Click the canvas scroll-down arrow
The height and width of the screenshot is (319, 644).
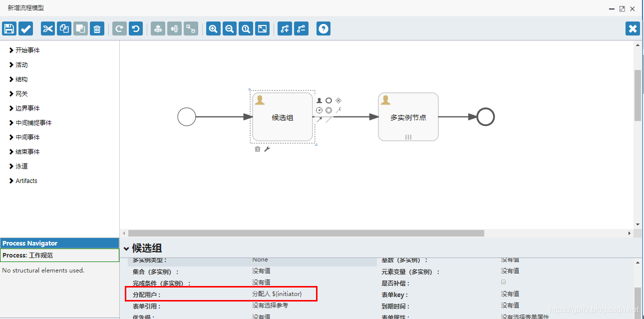(638, 224)
